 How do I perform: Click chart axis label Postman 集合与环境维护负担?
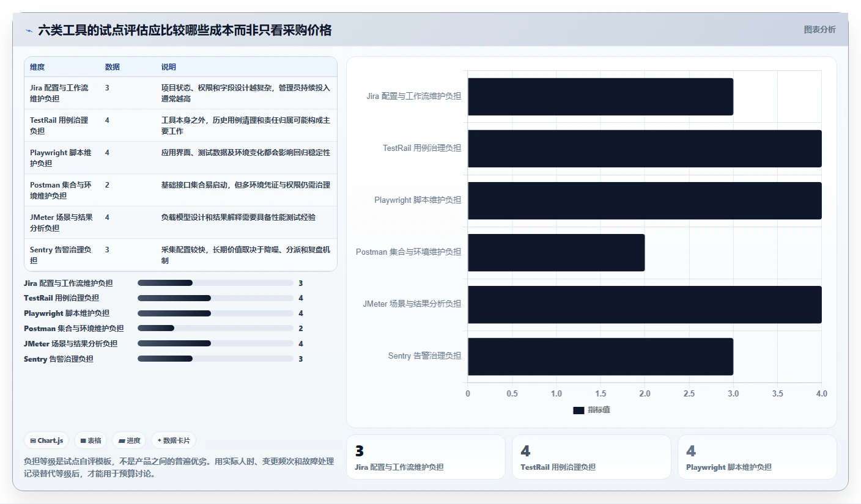pos(408,252)
